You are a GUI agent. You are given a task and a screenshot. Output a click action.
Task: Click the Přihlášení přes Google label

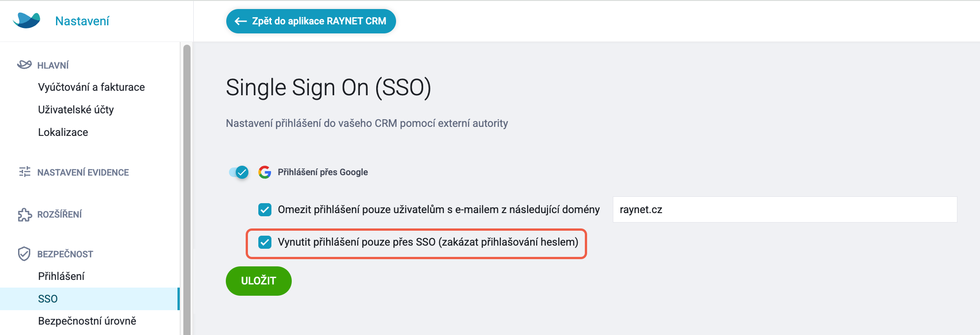(323, 172)
